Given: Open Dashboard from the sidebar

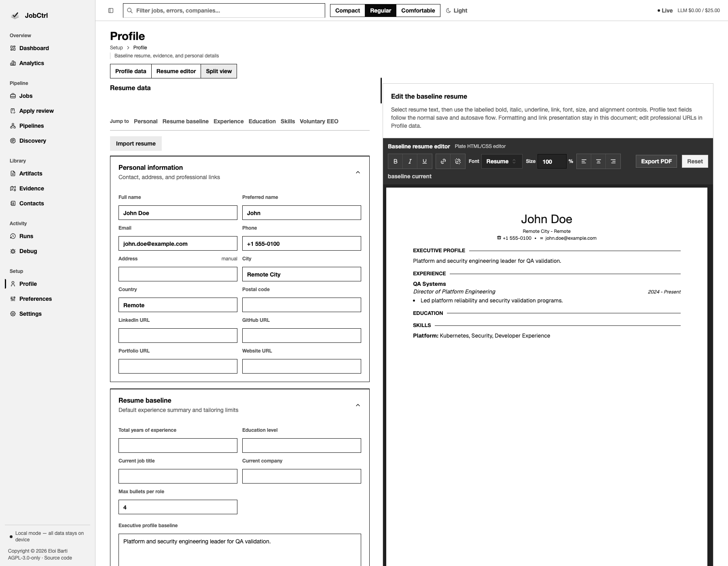Looking at the screenshot, I should pyautogui.click(x=48, y=48).
